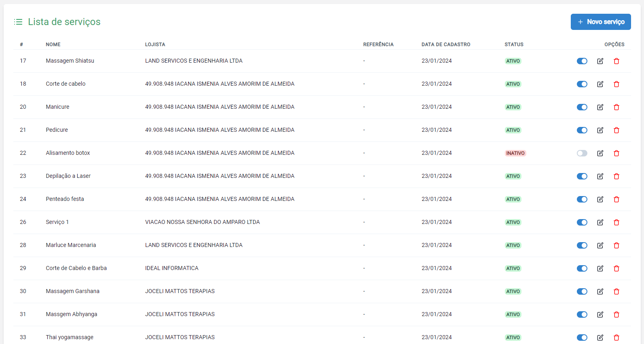Turn off the Corte de Cabelo e Barba toggle

[x=582, y=268]
